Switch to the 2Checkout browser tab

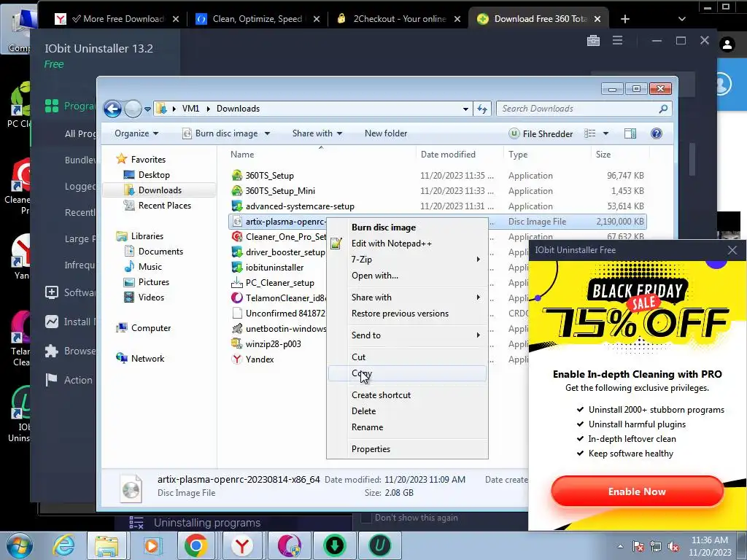click(x=399, y=19)
